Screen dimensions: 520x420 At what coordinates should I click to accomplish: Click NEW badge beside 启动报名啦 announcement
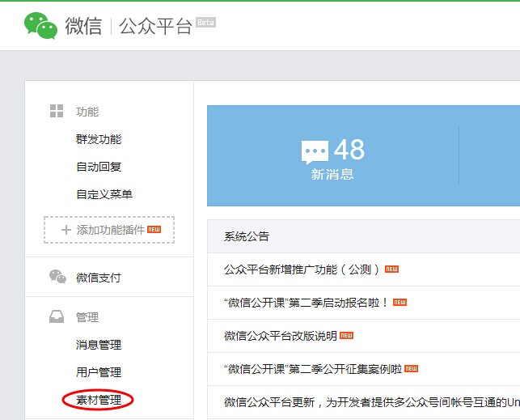click(x=400, y=302)
